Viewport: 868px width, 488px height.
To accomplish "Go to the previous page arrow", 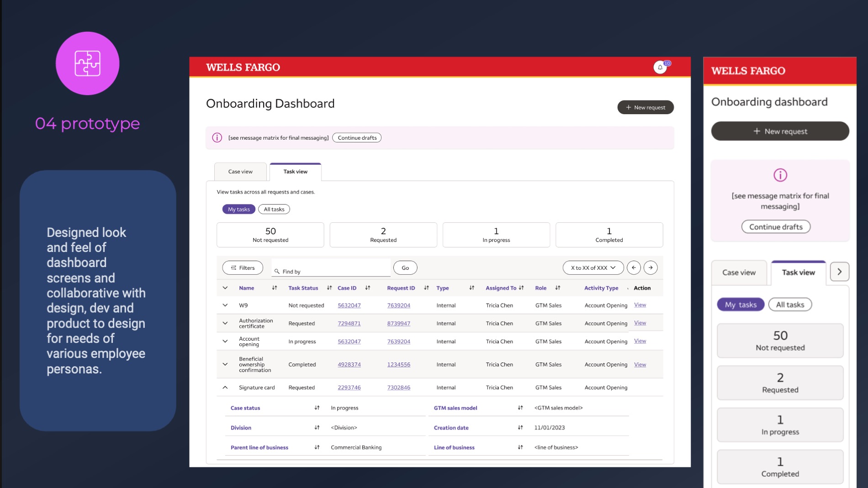I will pos(634,268).
